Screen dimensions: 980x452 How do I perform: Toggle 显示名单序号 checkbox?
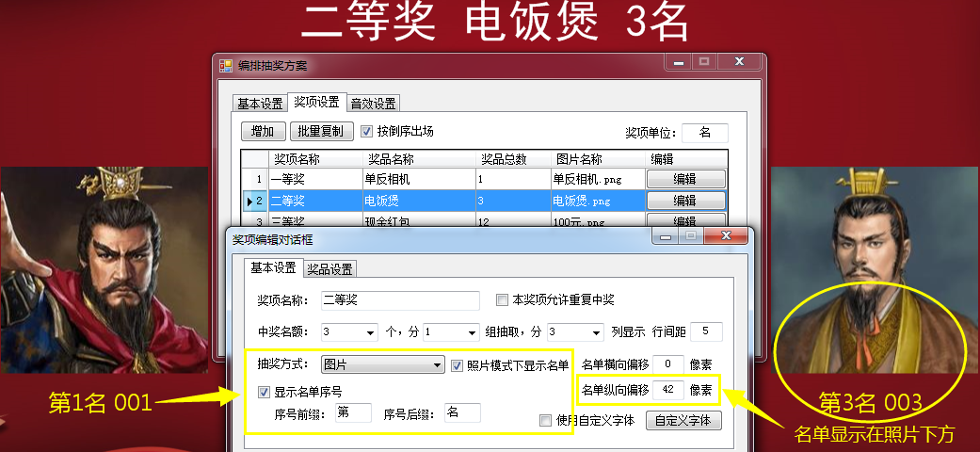tap(265, 392)
